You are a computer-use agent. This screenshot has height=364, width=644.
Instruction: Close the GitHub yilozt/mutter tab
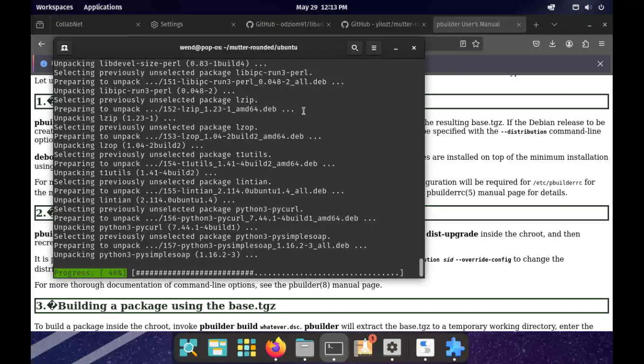pyautogui.click(x=424, y=25)
